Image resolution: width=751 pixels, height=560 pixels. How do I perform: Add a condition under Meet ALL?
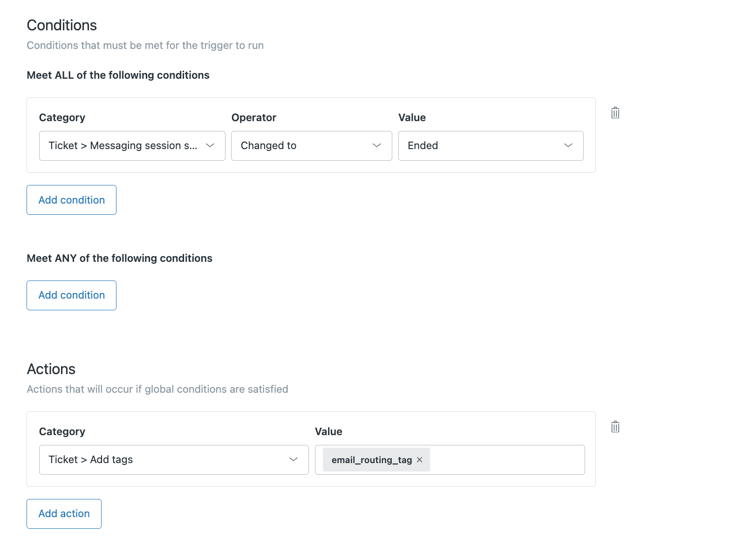pos(71,200)
